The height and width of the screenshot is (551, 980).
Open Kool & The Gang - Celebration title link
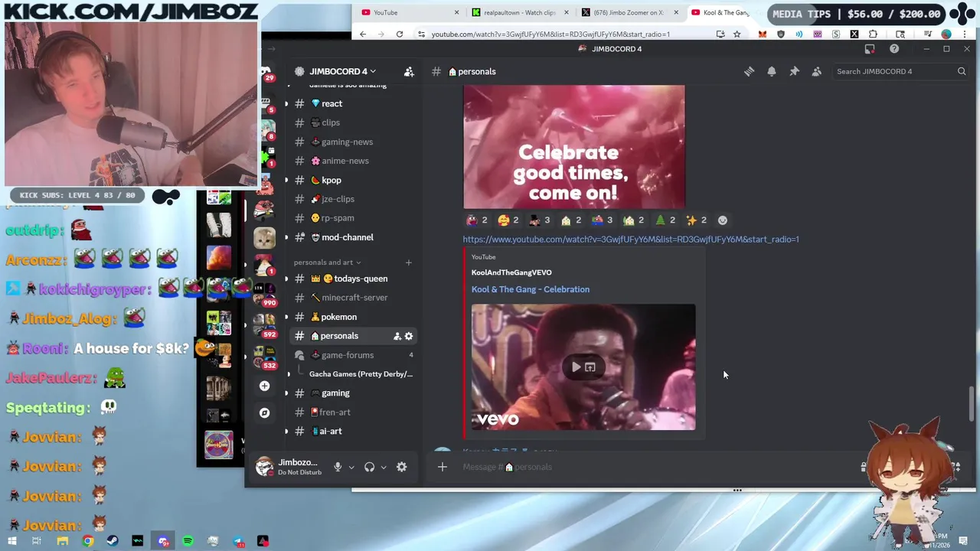[531, 289]
